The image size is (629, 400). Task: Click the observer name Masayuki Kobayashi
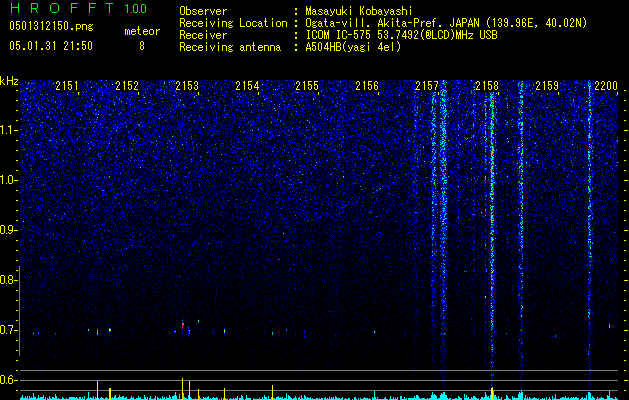359,11
